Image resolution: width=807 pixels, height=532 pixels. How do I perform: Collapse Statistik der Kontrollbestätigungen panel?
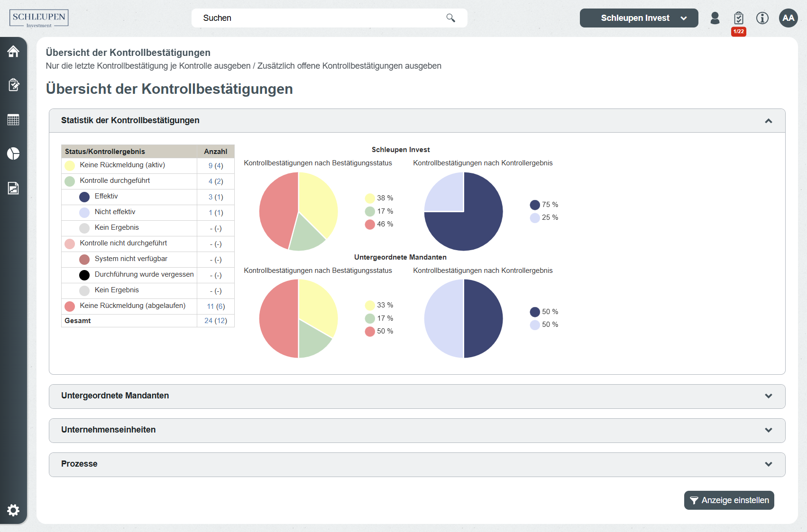click(x=768, y=121)
